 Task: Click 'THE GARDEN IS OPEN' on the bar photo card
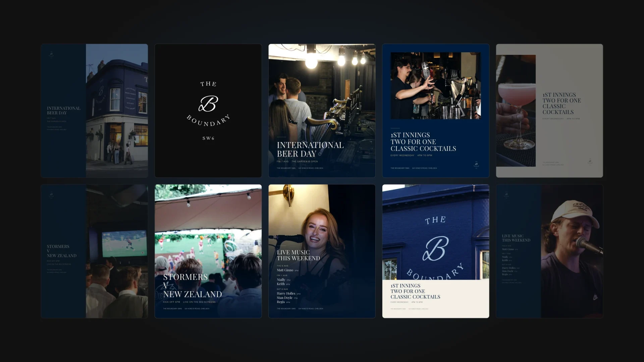tap(305, 162)
